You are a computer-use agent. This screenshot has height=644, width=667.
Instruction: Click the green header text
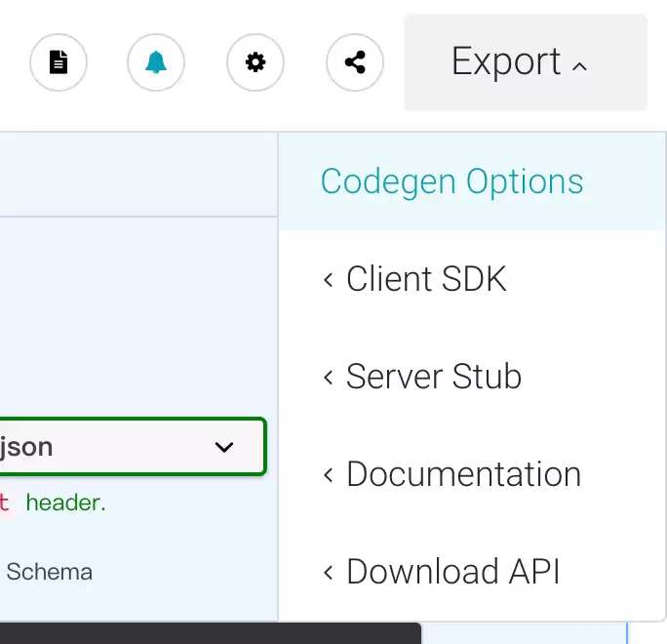(66, 503)
